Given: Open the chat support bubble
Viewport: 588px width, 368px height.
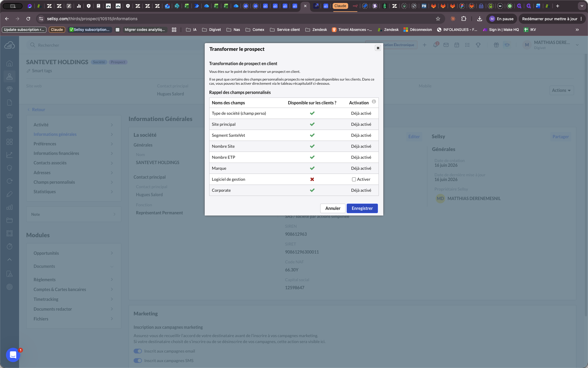Looking at the screenshot, I should [x=13, y=355].
